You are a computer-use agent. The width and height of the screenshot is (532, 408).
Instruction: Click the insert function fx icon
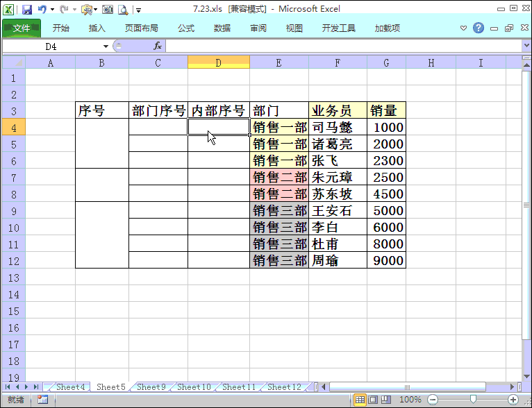(158, 46)
